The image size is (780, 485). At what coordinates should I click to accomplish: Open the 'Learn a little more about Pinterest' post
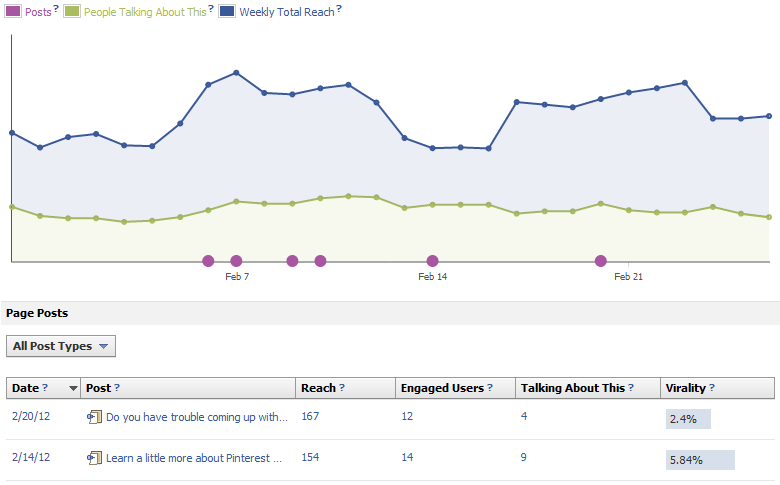pyautogui.click(x=194, y=458)
